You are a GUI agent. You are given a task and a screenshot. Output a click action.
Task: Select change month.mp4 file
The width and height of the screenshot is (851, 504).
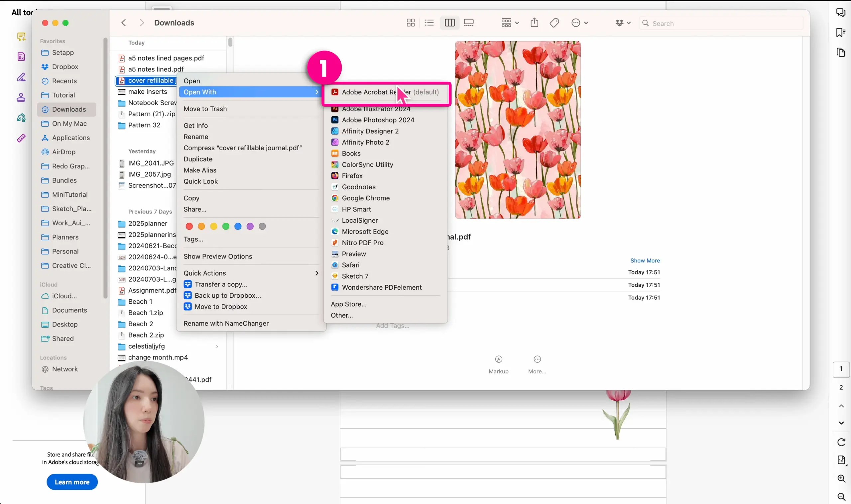[158, 357]
